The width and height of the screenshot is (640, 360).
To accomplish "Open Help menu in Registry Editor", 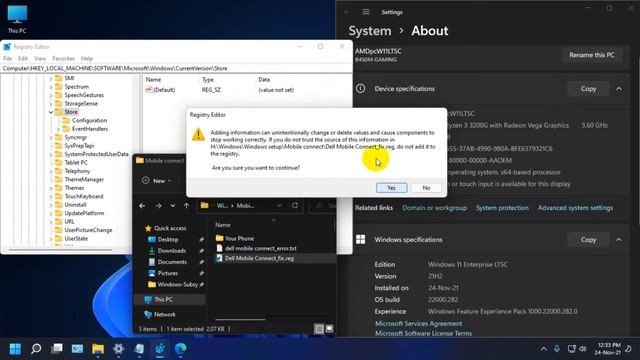I will (x=87, y=58).
